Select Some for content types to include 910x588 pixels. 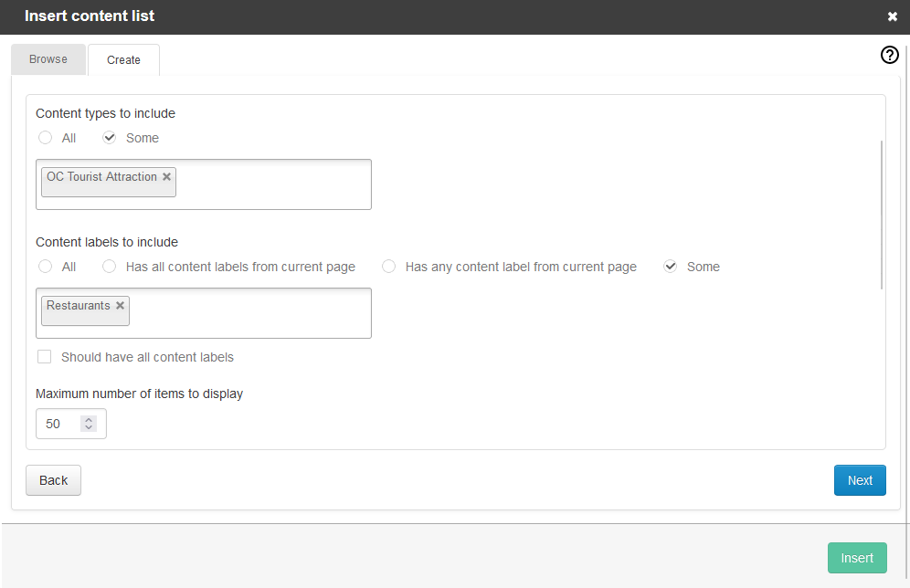point(109,137)
